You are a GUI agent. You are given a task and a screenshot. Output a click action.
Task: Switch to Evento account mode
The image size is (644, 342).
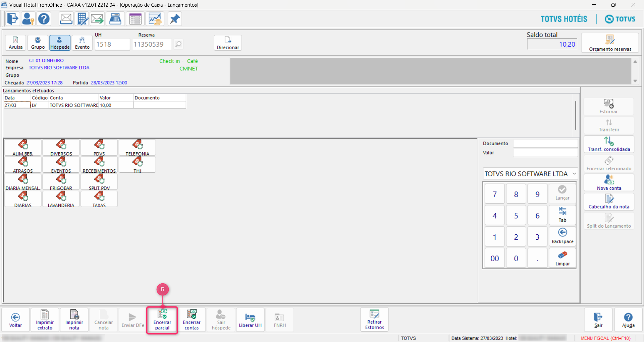click(82, 43)
